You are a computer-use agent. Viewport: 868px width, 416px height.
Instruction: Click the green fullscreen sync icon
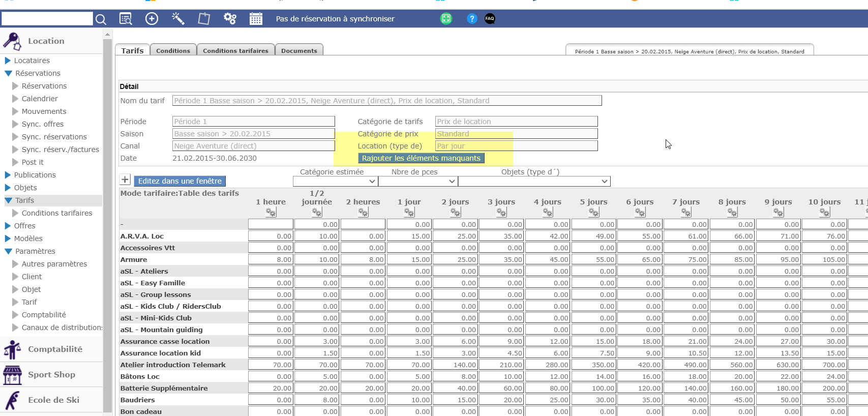[x=446, y=19]
